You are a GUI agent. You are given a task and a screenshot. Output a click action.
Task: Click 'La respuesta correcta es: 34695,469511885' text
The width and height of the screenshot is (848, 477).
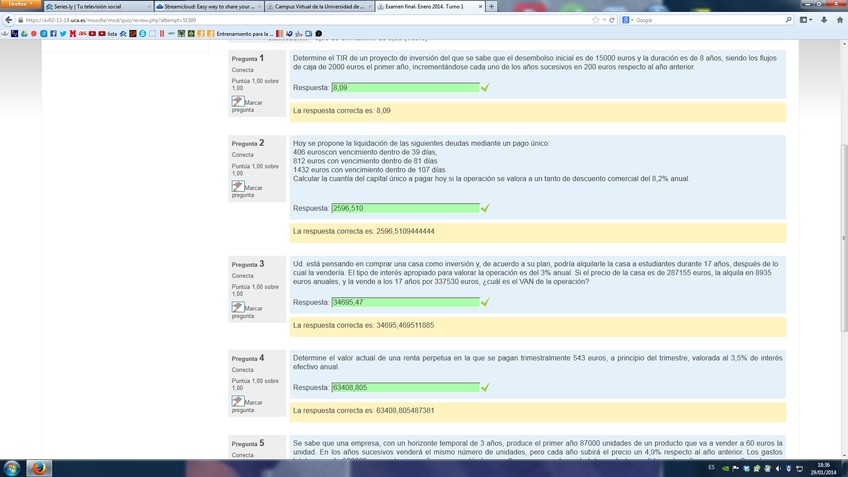point(363,326)
